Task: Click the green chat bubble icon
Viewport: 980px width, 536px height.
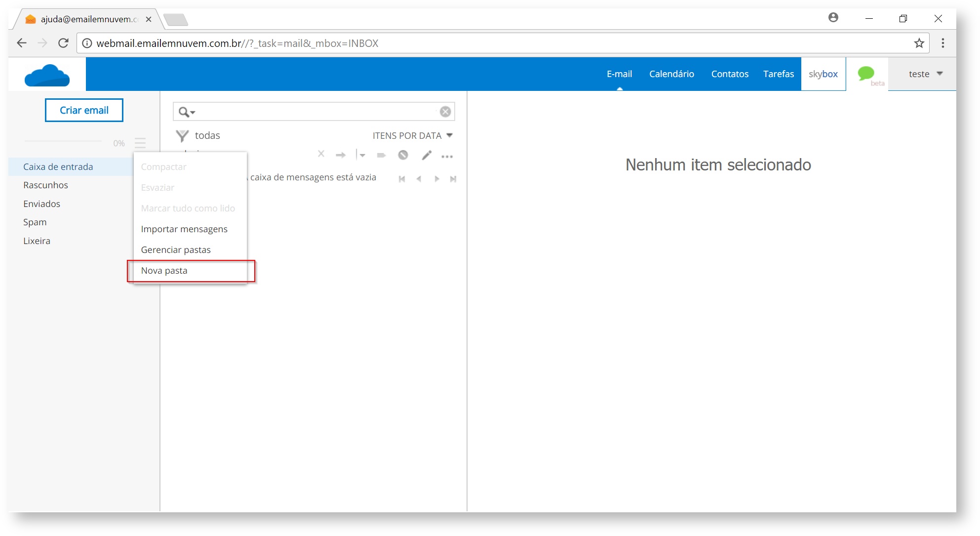Action: click(x=866, y=73)
